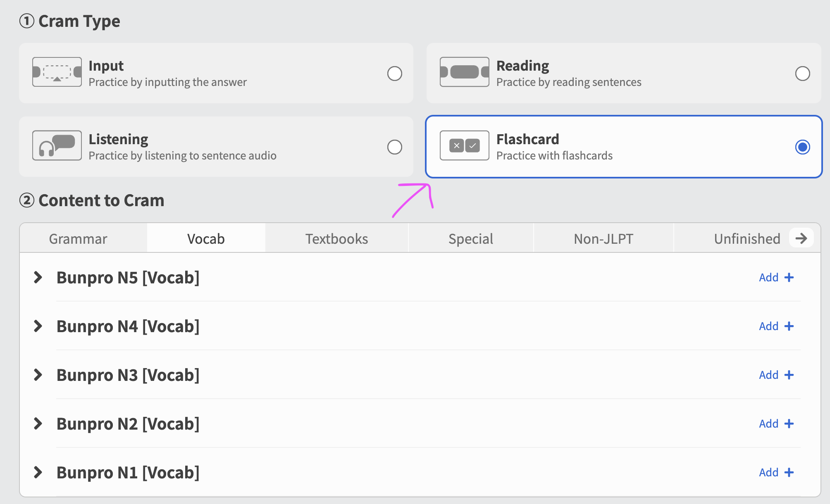Click the right arrow to scroll tabs

pos(801,238)
